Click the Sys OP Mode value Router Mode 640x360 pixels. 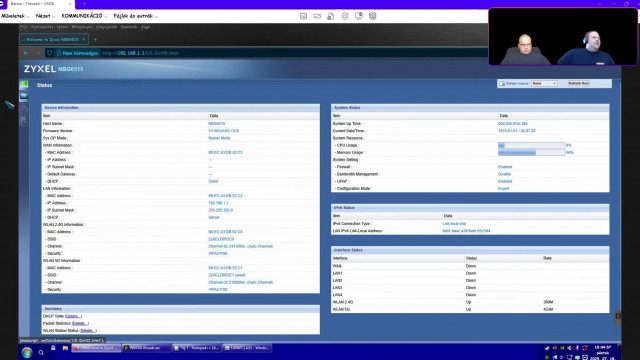219,138
